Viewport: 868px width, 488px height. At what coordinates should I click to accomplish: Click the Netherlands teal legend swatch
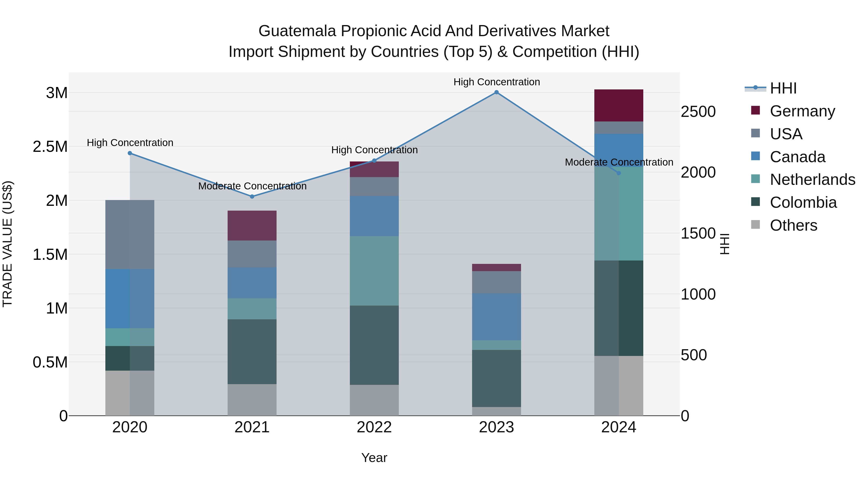pos(756,179)
